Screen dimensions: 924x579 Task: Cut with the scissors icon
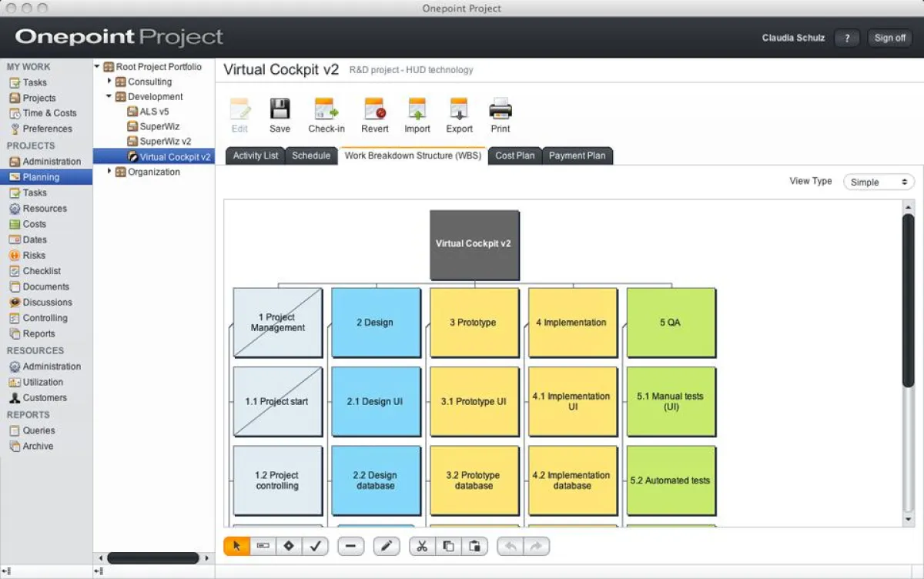[x=422, y=546]
